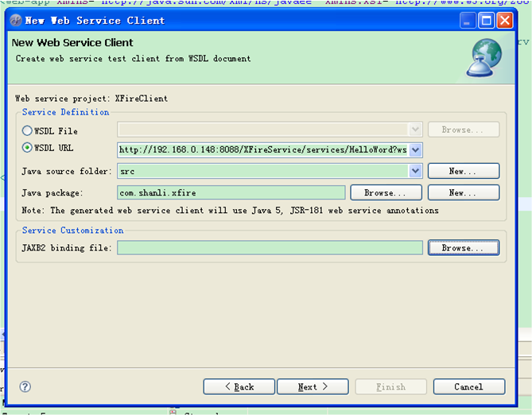Click the globe web service wizard image
Image resolution: width=532 pixels, height=415 pixels.
484,58
